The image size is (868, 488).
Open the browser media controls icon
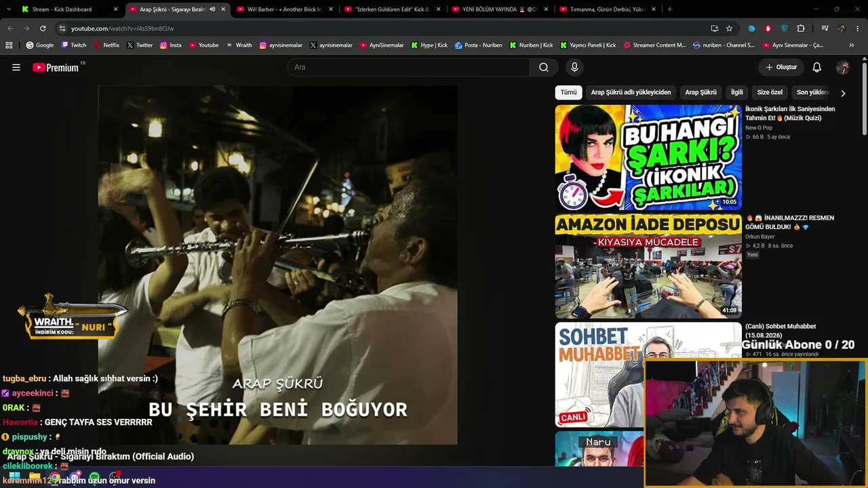[825, 28]
